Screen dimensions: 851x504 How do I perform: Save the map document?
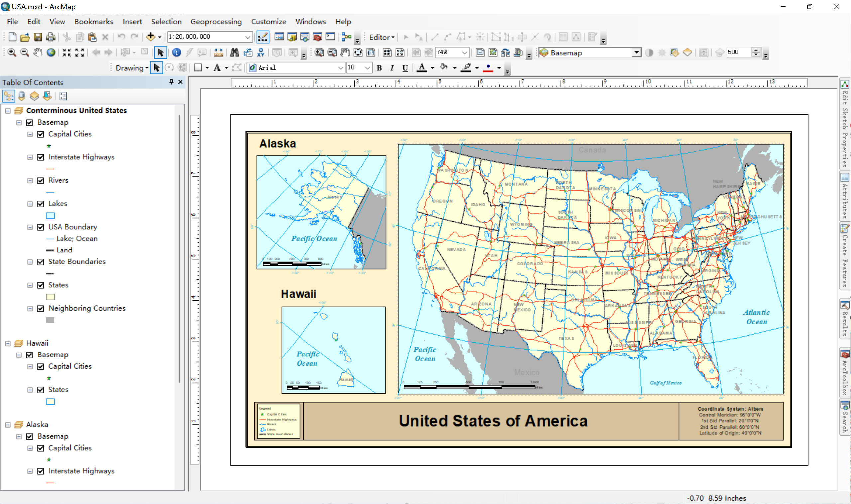(38, 37)
